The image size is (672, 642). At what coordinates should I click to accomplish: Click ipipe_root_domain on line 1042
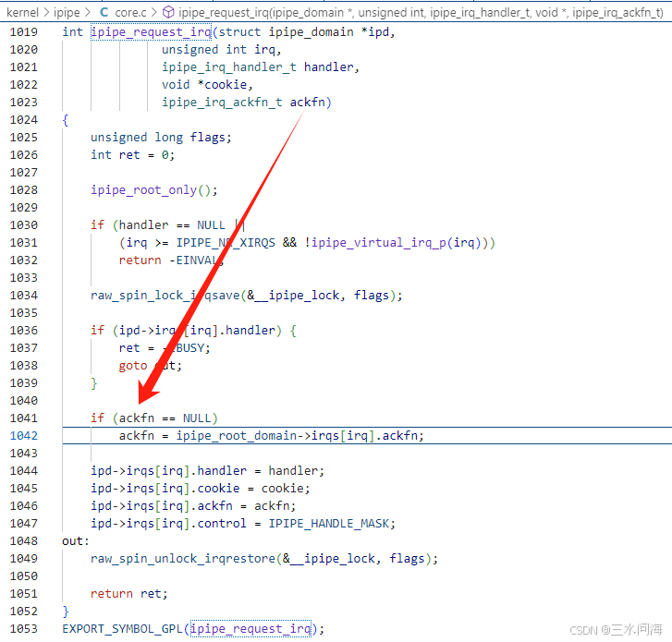(236, 436)
